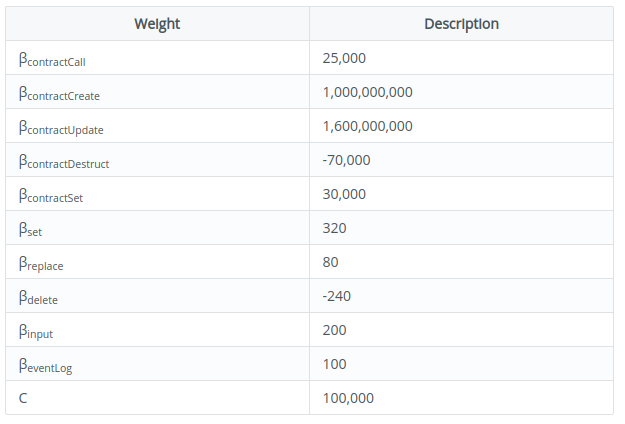Select the βeventLog weight cell
Screen dimensions: 625x424
tap(46, 365)
